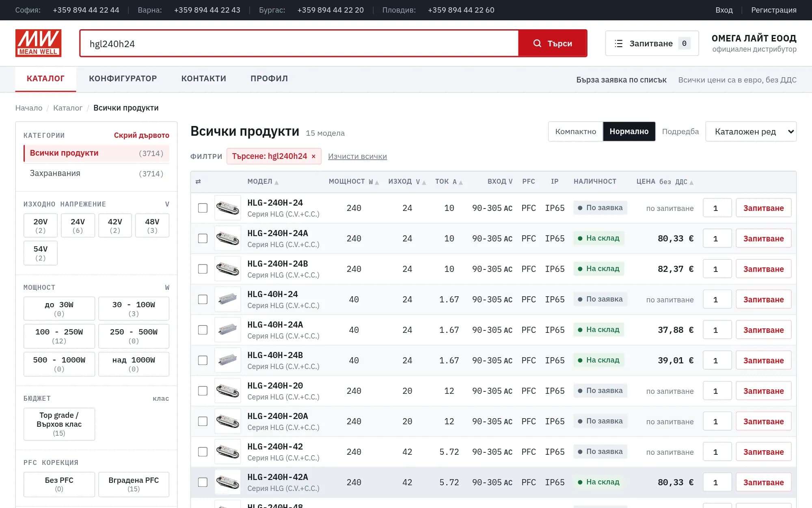Sort by the Ток A column
This screenshot has width=812, height=508.
pos(449,182)
